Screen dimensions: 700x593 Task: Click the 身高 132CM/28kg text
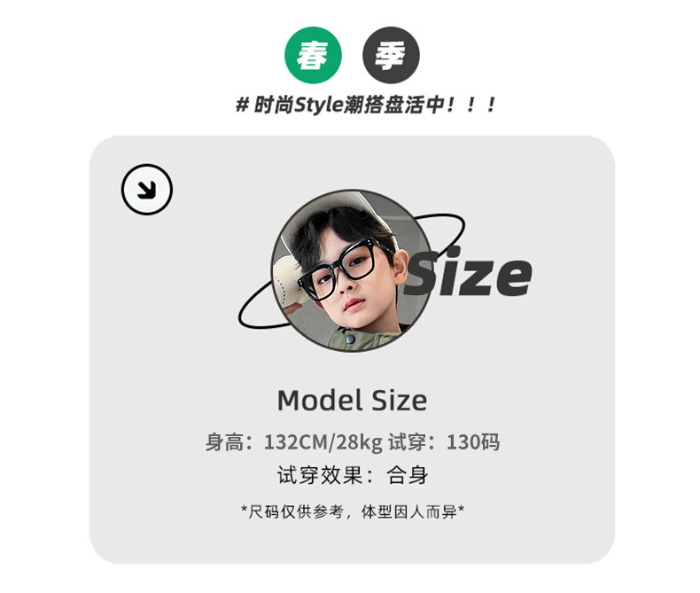pos(294,442)
